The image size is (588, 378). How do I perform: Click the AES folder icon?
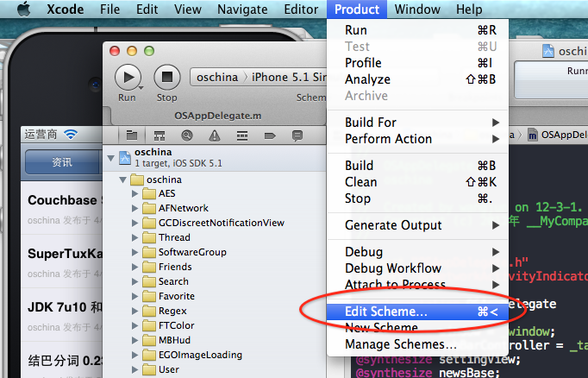(x=149, y=193)
